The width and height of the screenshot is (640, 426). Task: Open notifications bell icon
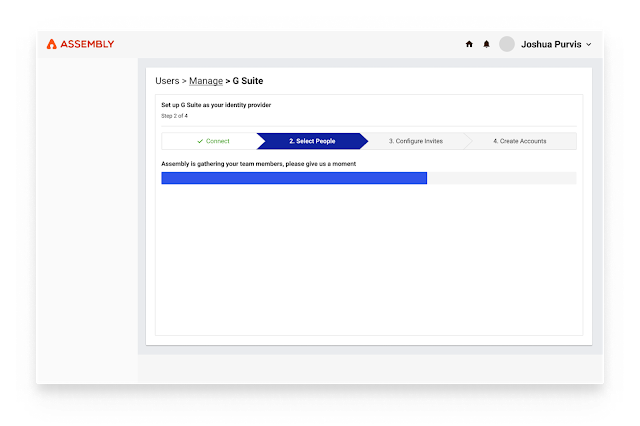tap(486, 44)
